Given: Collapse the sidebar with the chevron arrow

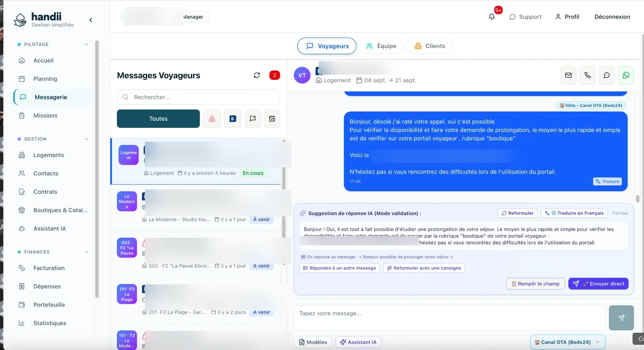Looking at the screenshot, I should tap(91, 20).
